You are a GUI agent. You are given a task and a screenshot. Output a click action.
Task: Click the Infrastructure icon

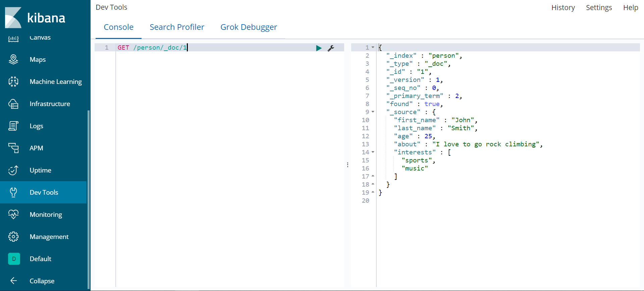point(13,104)
